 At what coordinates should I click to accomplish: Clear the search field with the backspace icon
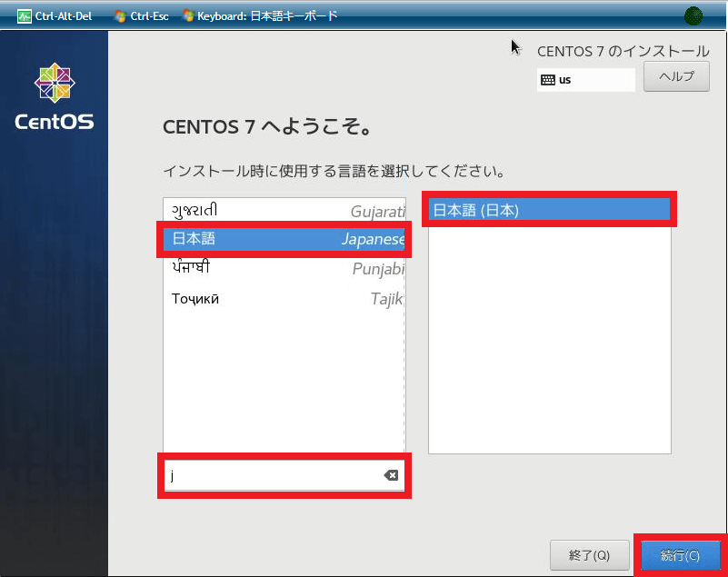[x=391, y=475]
